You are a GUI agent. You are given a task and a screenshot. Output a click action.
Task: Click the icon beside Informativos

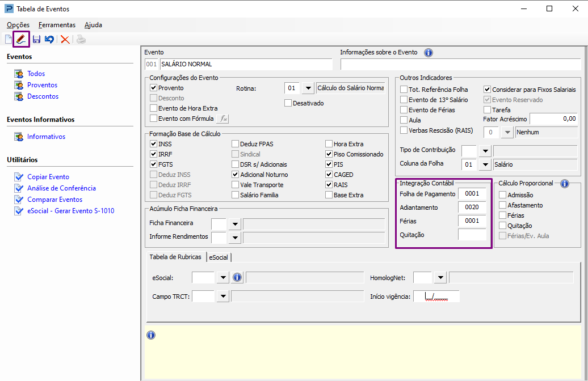click(x=19, y=137)
